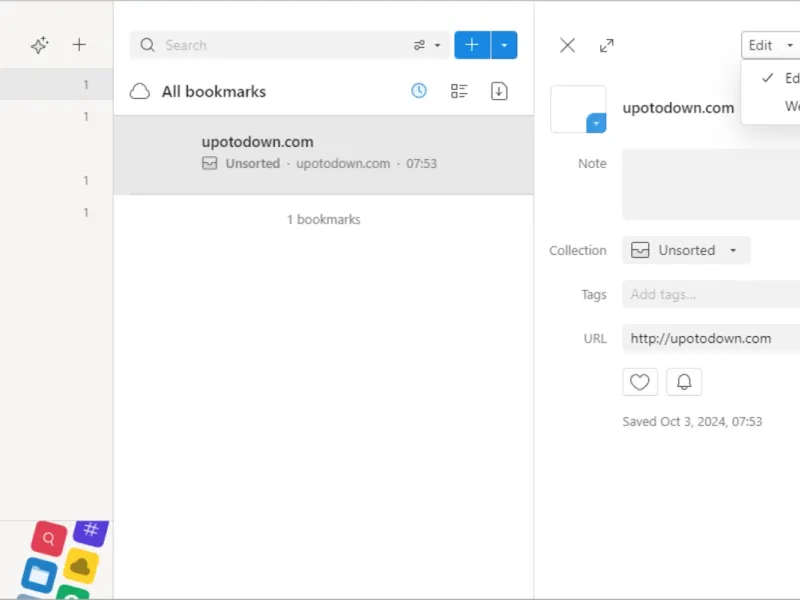Click the All bookmarks heading
This screenshot has height=600, width=800.
(x=214, y=91)
